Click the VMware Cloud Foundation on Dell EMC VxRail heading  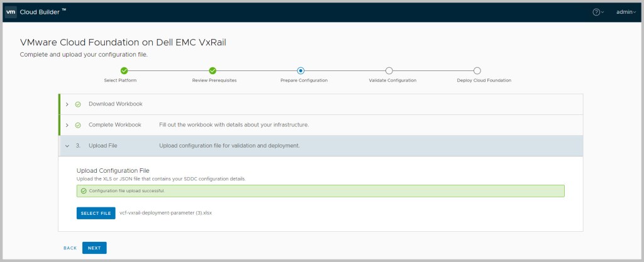(x=123, y=42)
